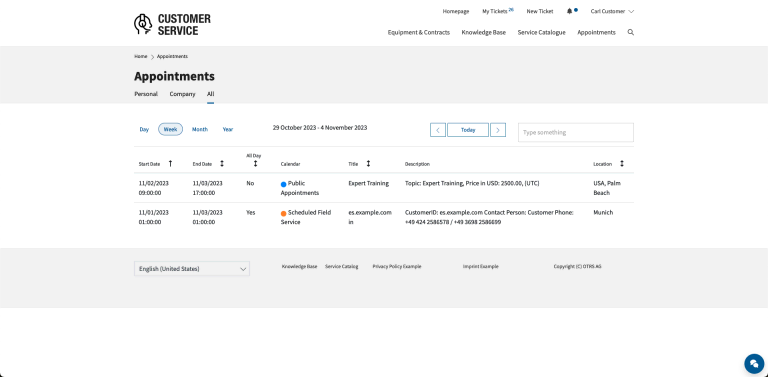The width and height of the screenshot is (768, 377).
Task: Sort by End Date arrows
Action: point(222,164)
